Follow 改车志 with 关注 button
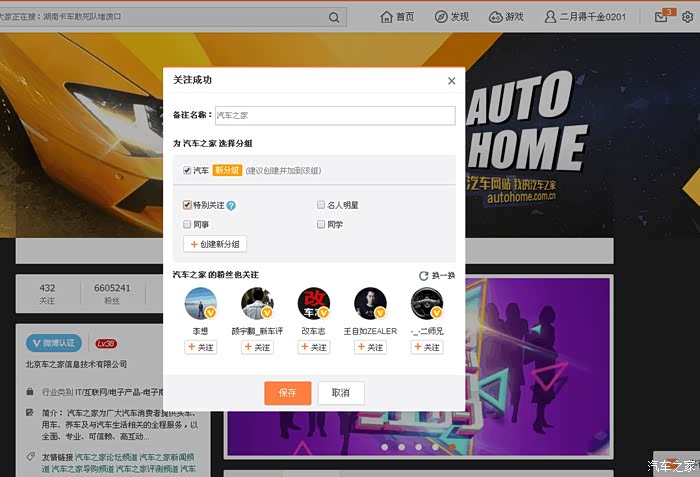 tap(313, 347)
